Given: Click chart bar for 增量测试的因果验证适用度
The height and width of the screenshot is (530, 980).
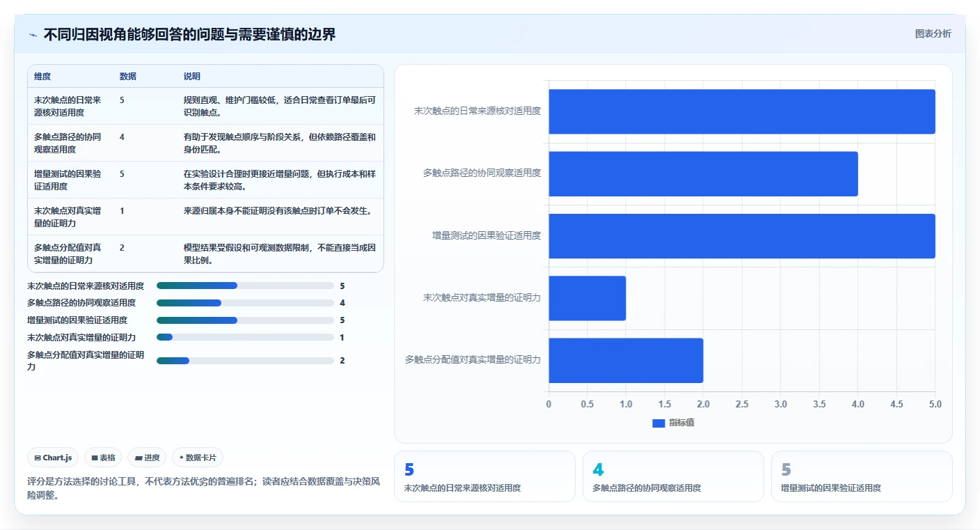Looking at the screenshot, I should (742, 236).
